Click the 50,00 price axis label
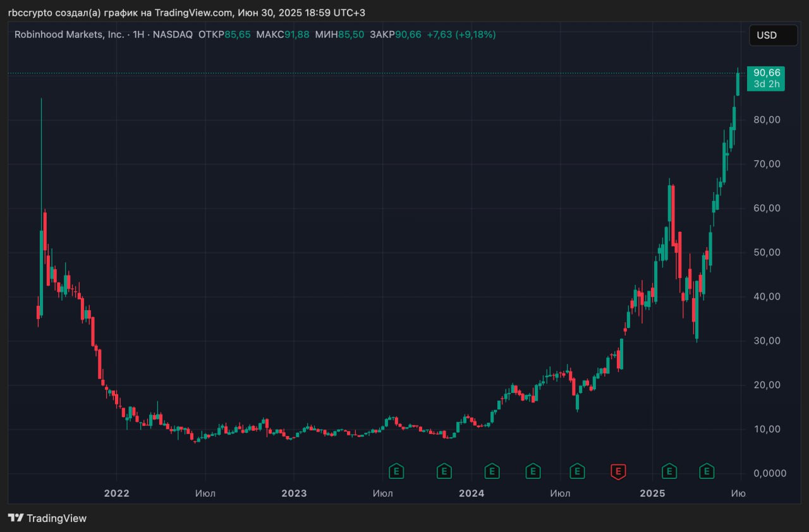This screenshot has width=809, height=532. (767, 252)
